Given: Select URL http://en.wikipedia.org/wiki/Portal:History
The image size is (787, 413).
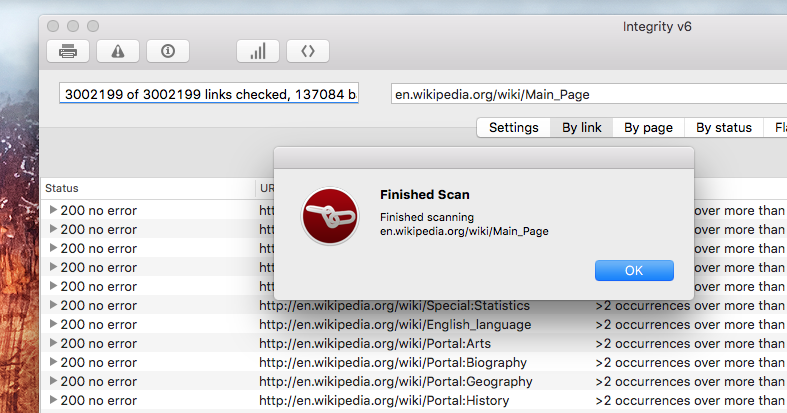Looking at the screenshot, I should [x=384, y=401].
